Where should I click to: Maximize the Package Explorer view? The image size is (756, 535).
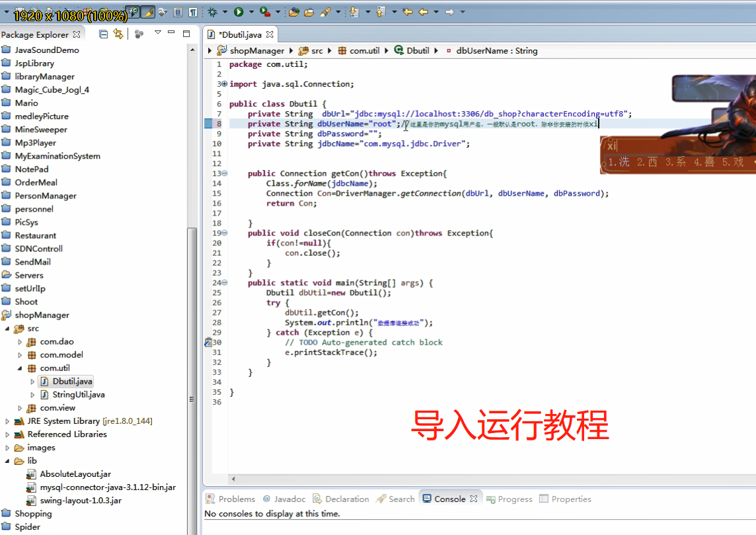click(186, 33)
